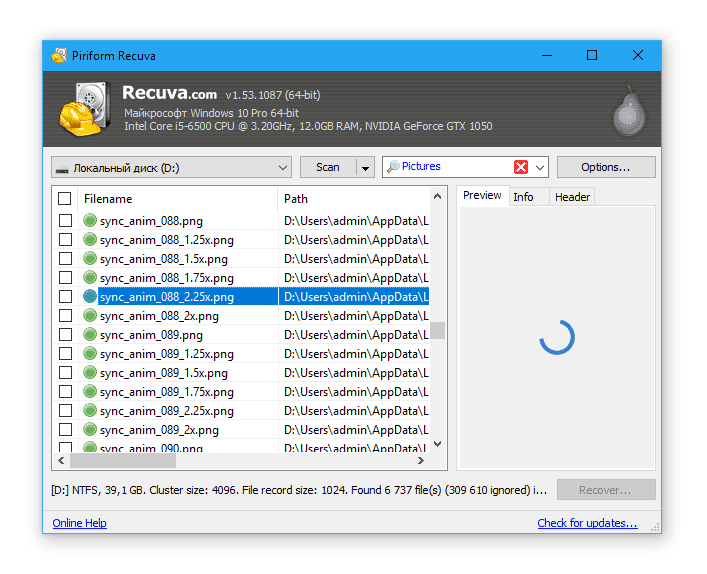Click the Check for updates... link
This screenshot has height=574, width=707.
click(x=587, y=523)
